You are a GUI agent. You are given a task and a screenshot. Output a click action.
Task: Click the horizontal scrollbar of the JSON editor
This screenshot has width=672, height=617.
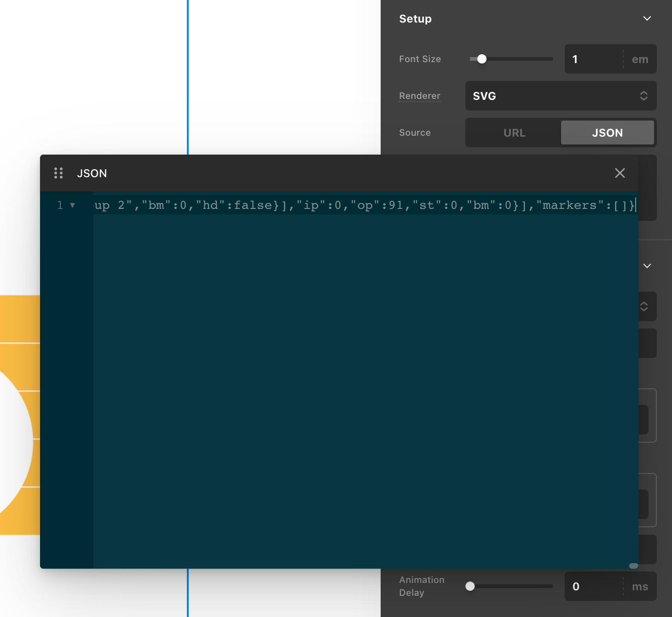click(633, 565)
